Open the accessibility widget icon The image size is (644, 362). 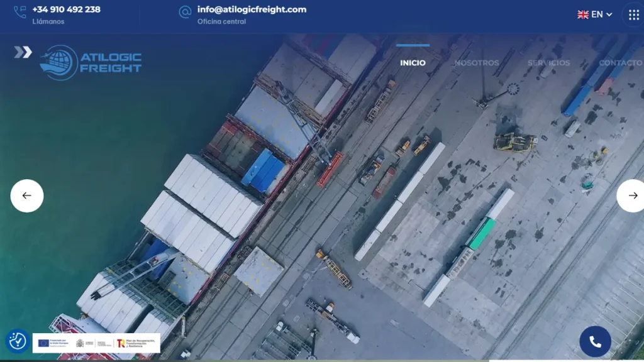click(x=18, y=341)
